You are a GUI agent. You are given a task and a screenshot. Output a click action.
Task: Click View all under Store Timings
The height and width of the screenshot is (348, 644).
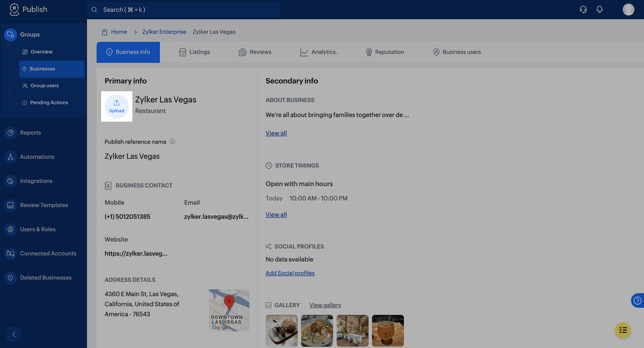click(x=276, y=215)
